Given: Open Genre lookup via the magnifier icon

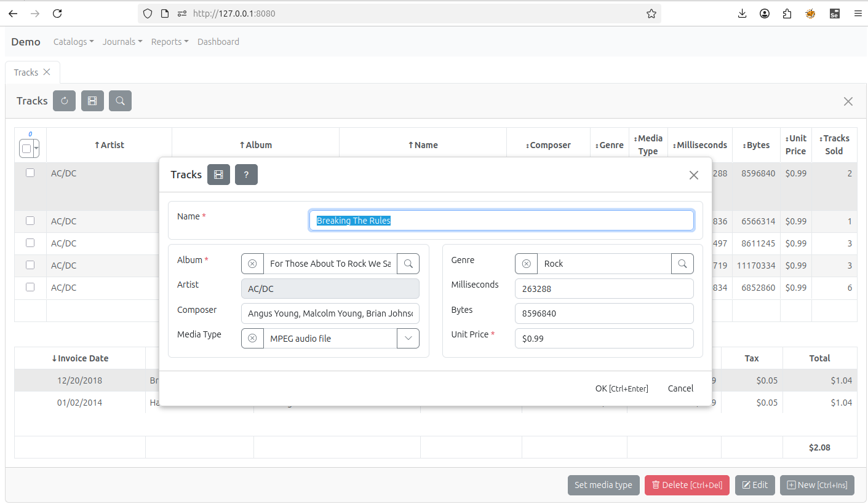Looking at the screenshot, I should 682,264.
